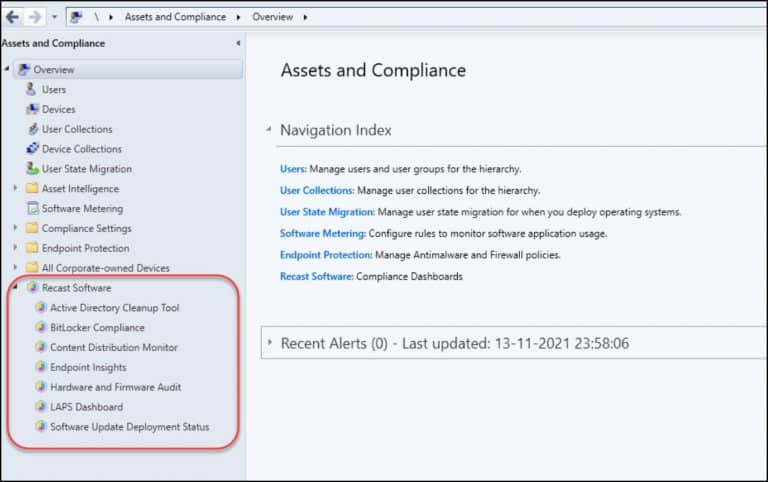Click the Recast Software node icon

pos(32,287)
